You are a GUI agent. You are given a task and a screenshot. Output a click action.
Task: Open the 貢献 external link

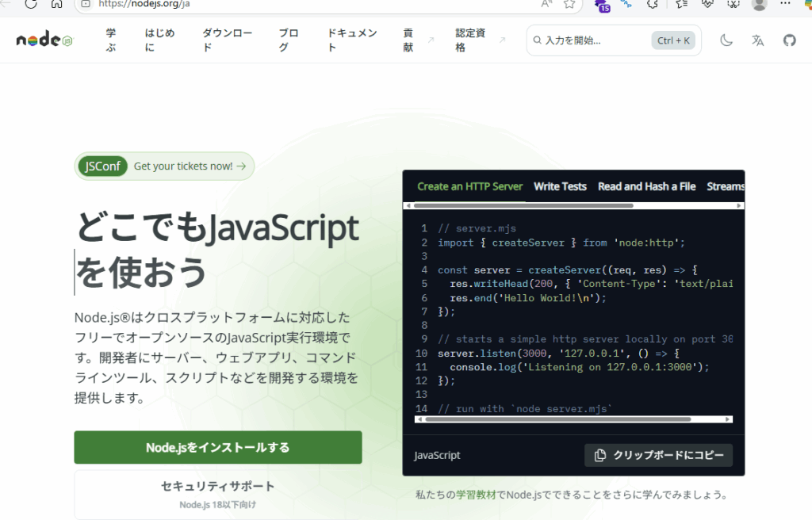419,40
